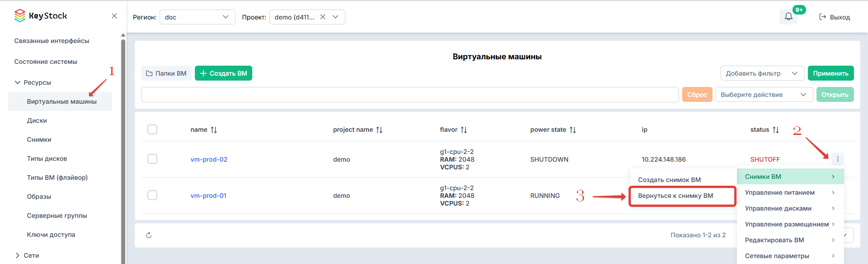
Task: Select Виртуальные машины in the sidebar
Action: pyautogui.click(x=60, y=101)
